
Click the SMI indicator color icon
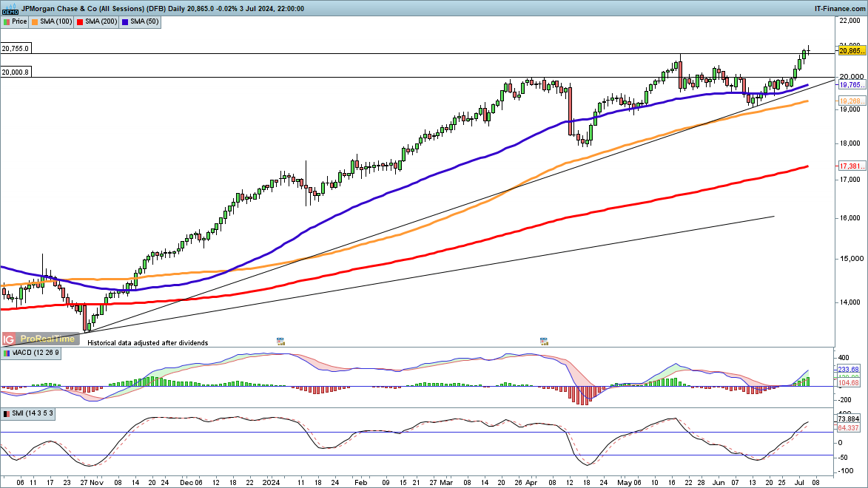click(7, 413)
